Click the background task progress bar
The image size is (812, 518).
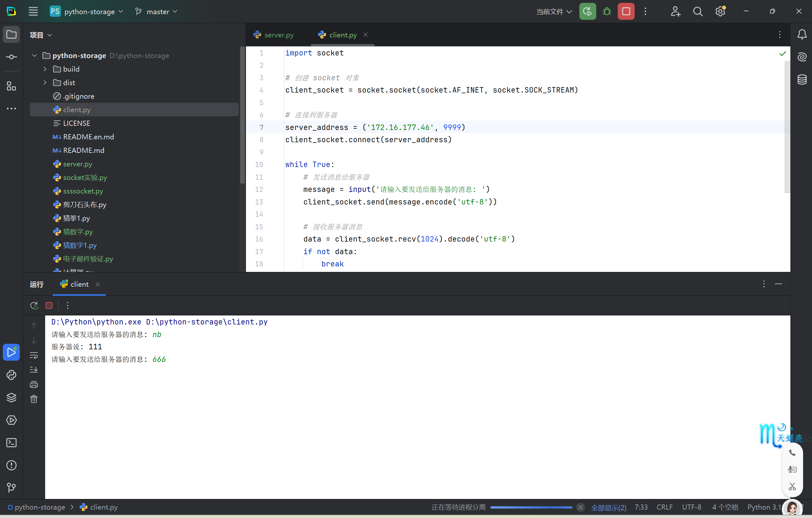[x=531, y=507]
